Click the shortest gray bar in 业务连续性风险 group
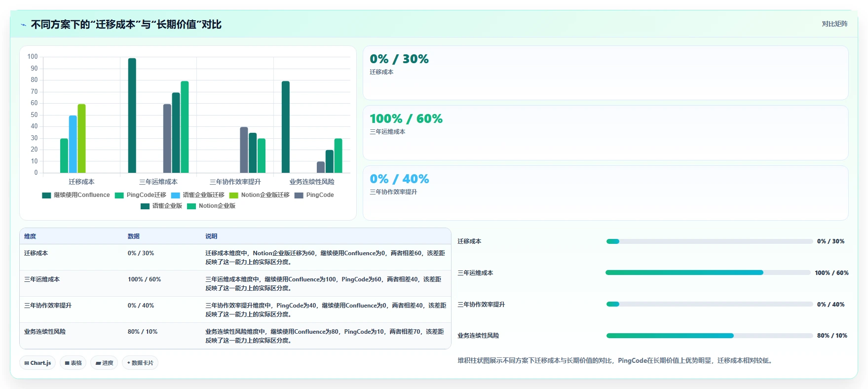Viewport: 868px width, 389px height. 321,167
